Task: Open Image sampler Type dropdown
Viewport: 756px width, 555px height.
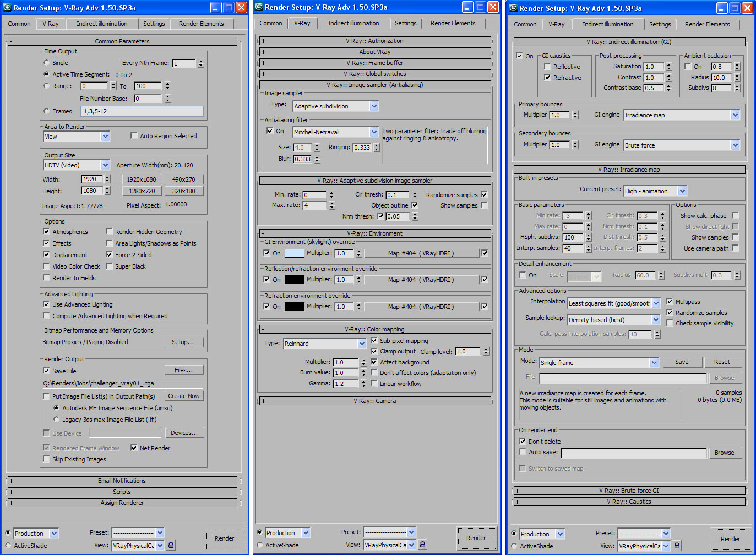Action: (336, 106)
